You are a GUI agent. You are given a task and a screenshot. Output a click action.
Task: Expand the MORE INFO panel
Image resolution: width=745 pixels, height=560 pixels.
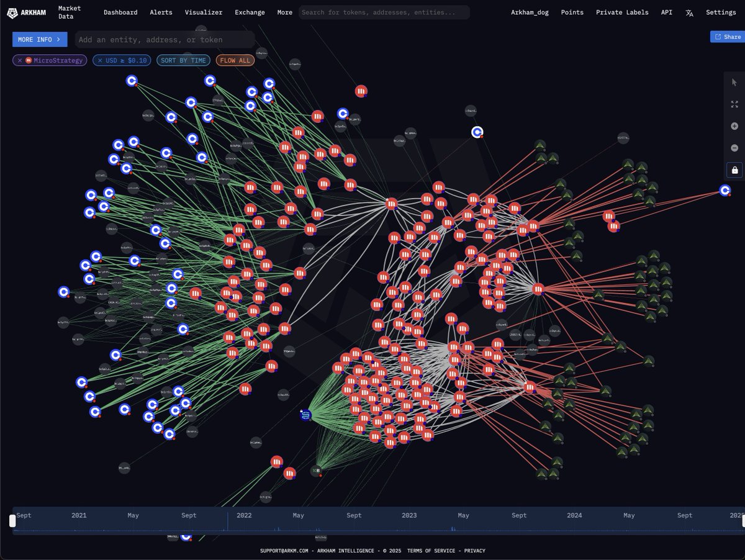(x=40, y=39)
